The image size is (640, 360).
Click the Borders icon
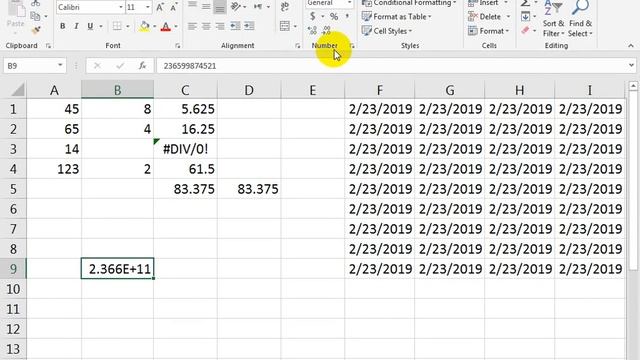pyautogui.click(x=117, y=26)
